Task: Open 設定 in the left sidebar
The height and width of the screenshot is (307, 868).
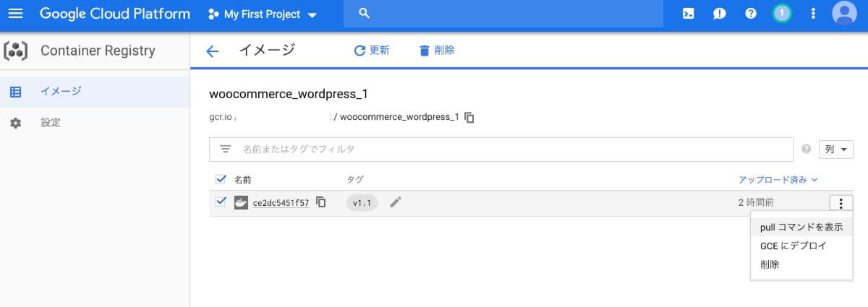Action: 51,123
